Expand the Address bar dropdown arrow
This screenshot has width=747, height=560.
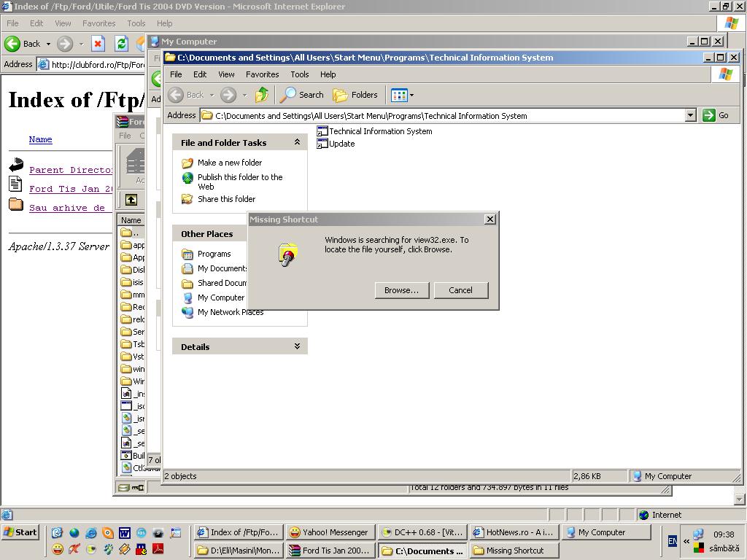click(x=690, y=115)
